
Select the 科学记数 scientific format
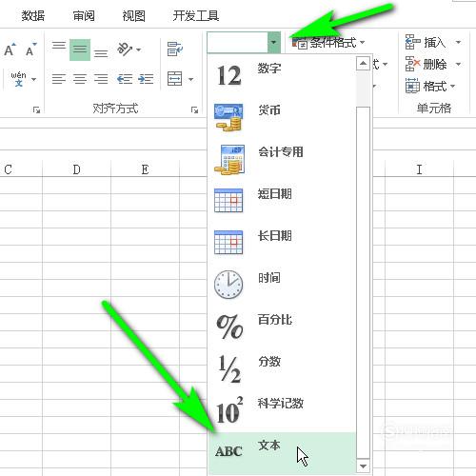tap(282, 411)
